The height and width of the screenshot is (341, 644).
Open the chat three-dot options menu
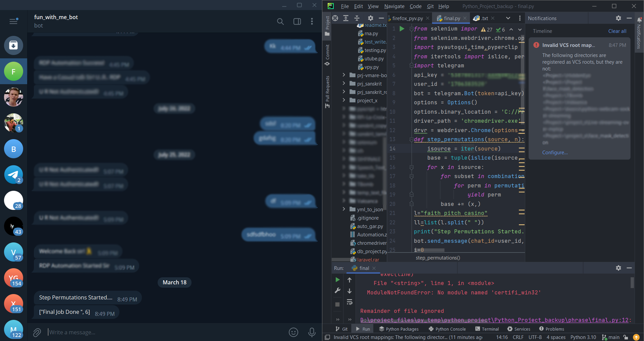tap(312, 21)
